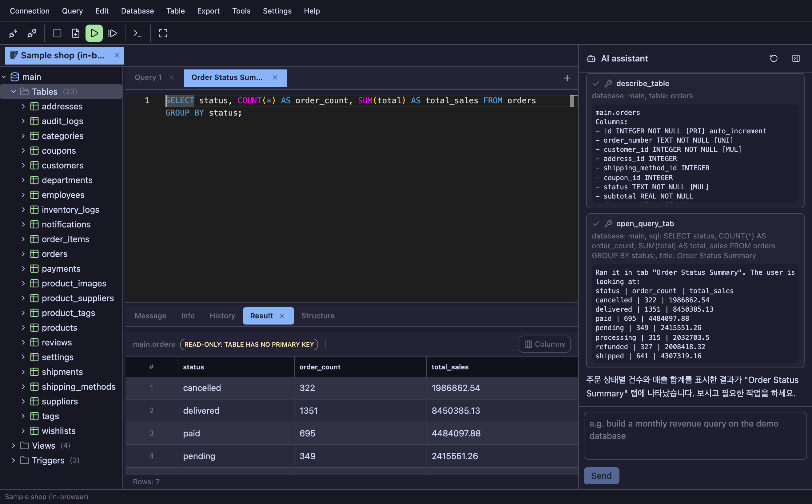Close the Result tab
The image size is (812, 504).
pos(282,316)
